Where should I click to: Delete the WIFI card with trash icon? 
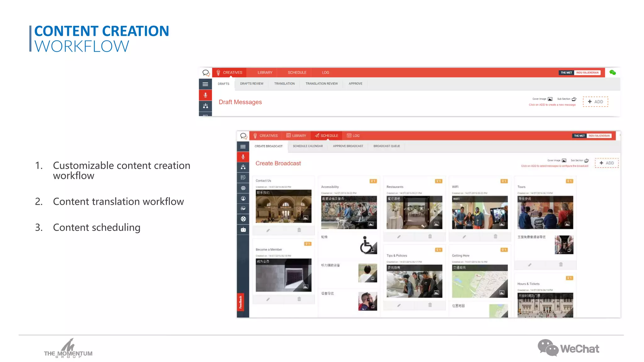(495, 236)
